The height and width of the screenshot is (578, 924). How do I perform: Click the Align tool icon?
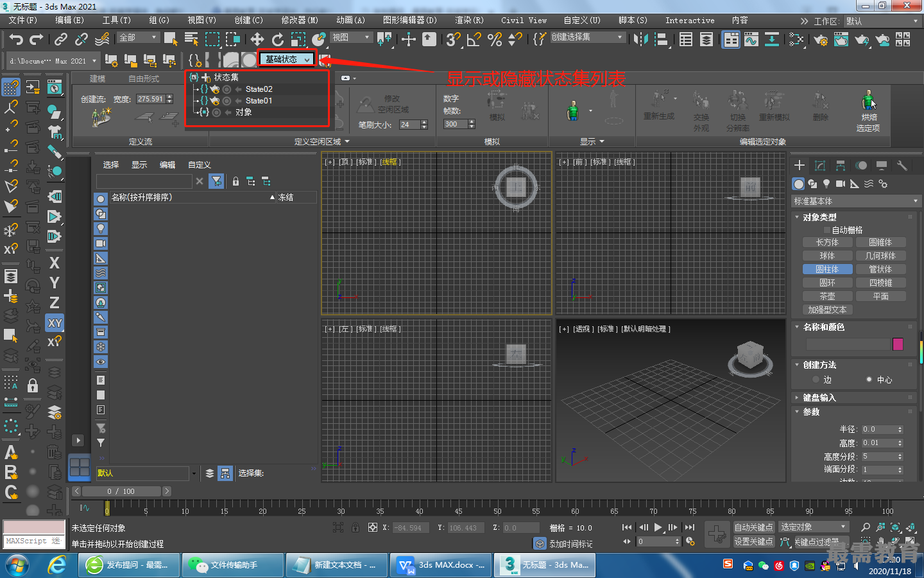[x=662, y=39]
